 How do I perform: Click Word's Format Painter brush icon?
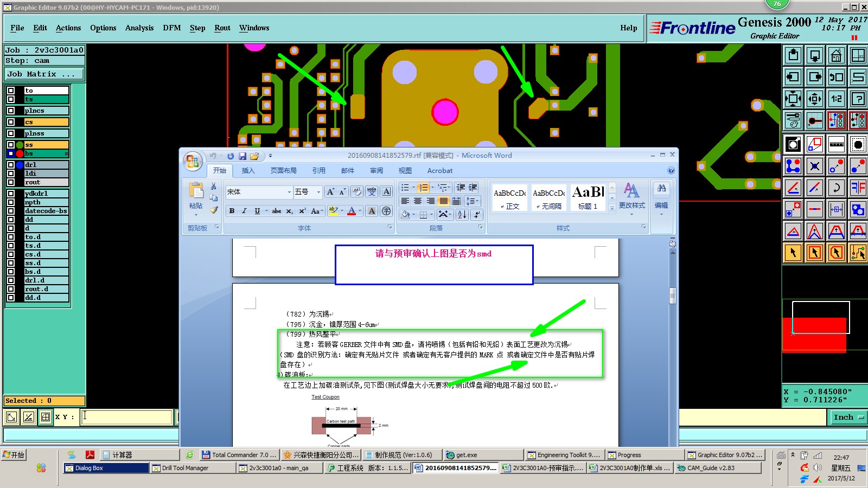(214, 209)
